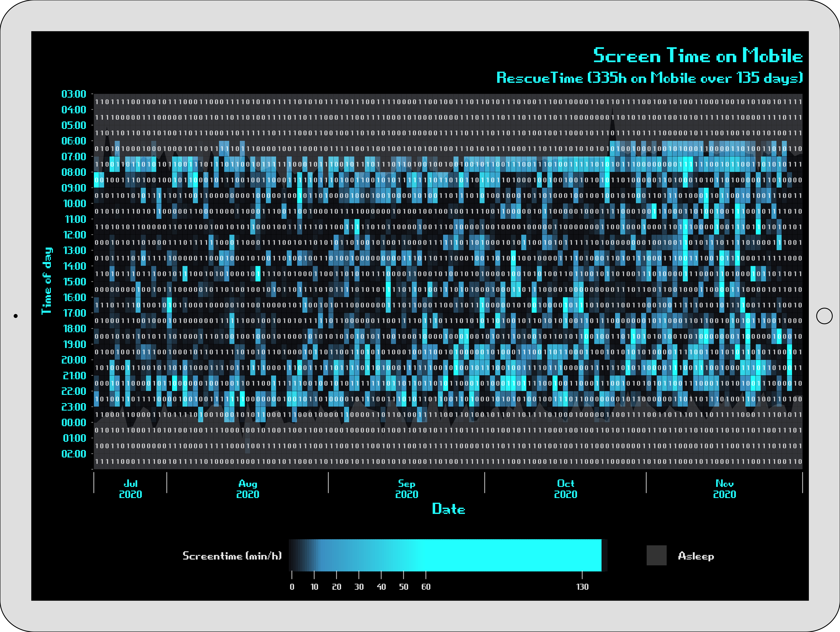
Task: Click the 130 tick label on the colorbar
Action: tap(582, 587)
